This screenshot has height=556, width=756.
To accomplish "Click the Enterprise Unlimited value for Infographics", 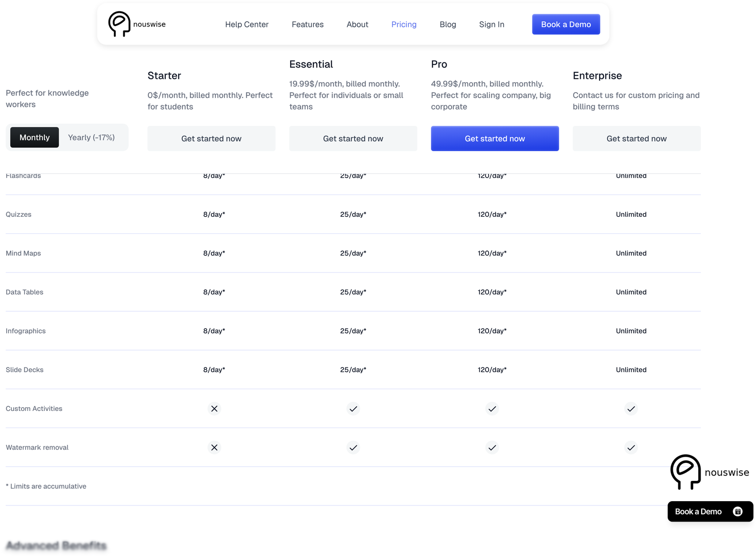I will click(631, 331).
